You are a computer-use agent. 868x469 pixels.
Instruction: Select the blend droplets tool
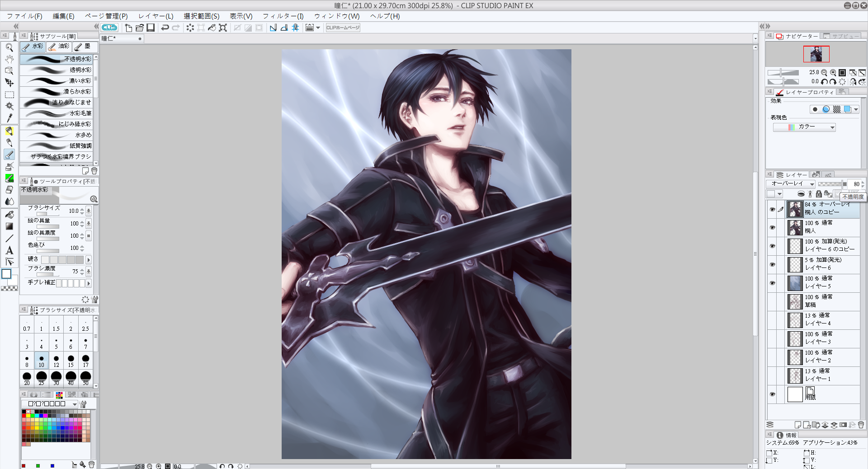9,202
